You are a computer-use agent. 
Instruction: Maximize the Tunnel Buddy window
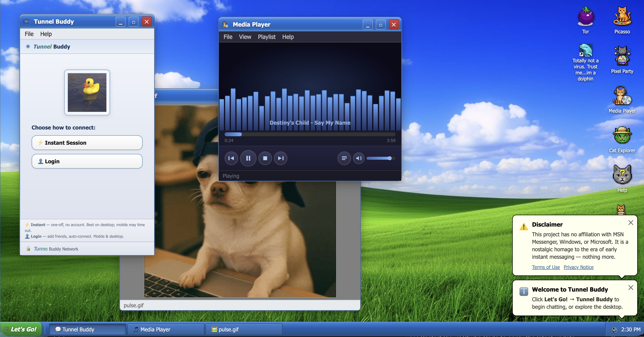coord(133,22)
